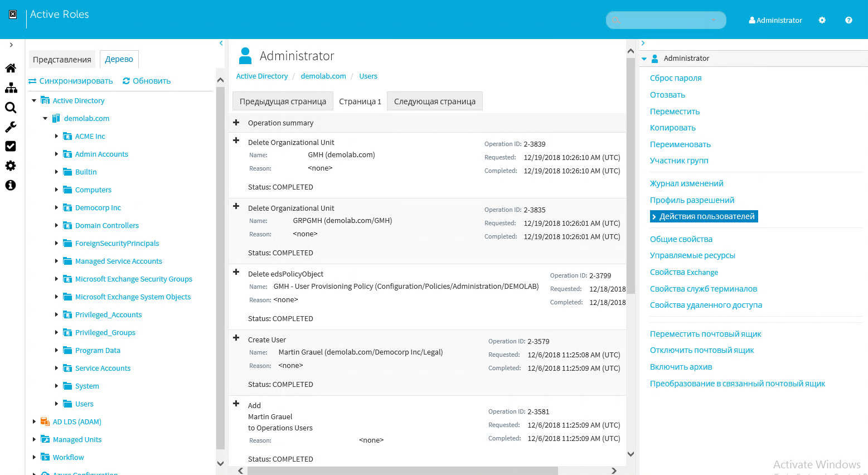Open the directory hierarchy icon in sidebar

pyautogui.click(x=11, y=88)
